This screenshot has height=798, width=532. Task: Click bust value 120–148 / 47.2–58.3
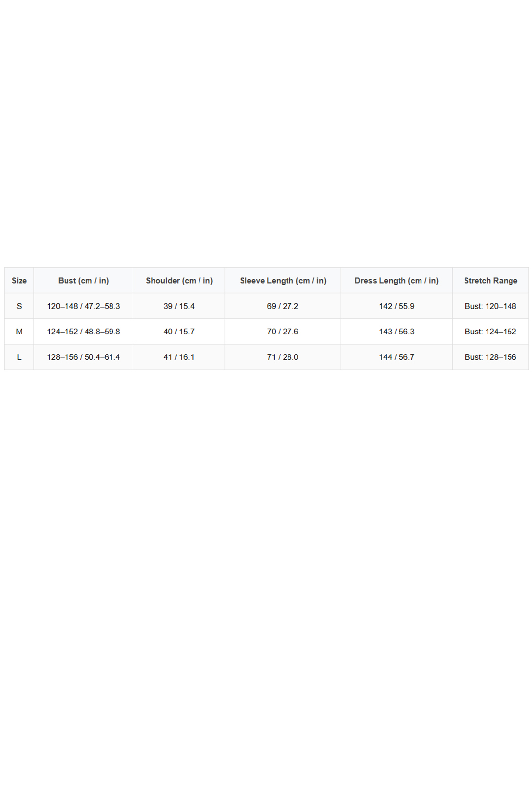(x=83, y=306)
